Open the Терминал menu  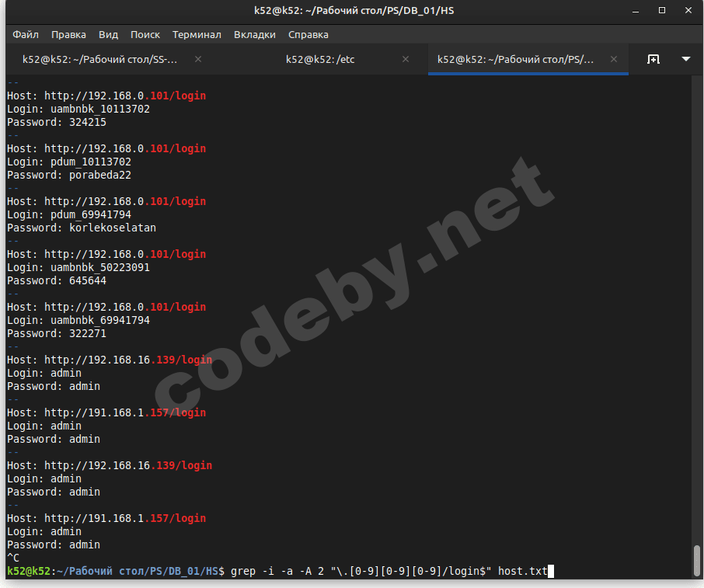(197, 34)
